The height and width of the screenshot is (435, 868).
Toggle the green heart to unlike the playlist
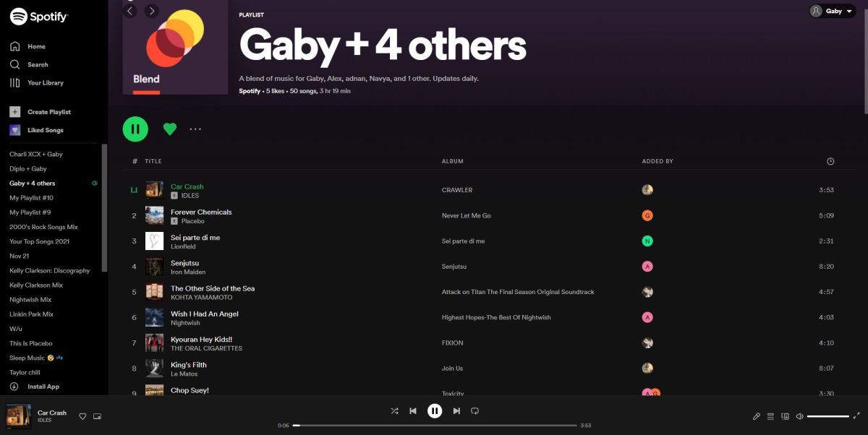point(170,129)
